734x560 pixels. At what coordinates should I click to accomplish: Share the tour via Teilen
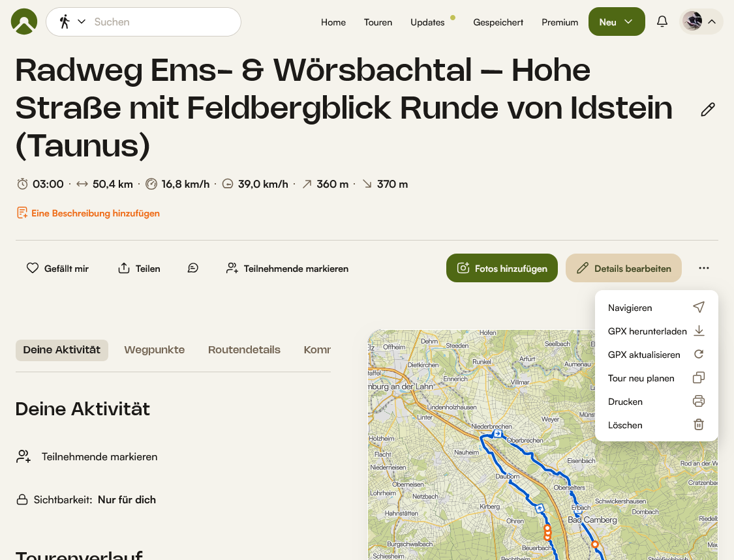click(139, 269)
